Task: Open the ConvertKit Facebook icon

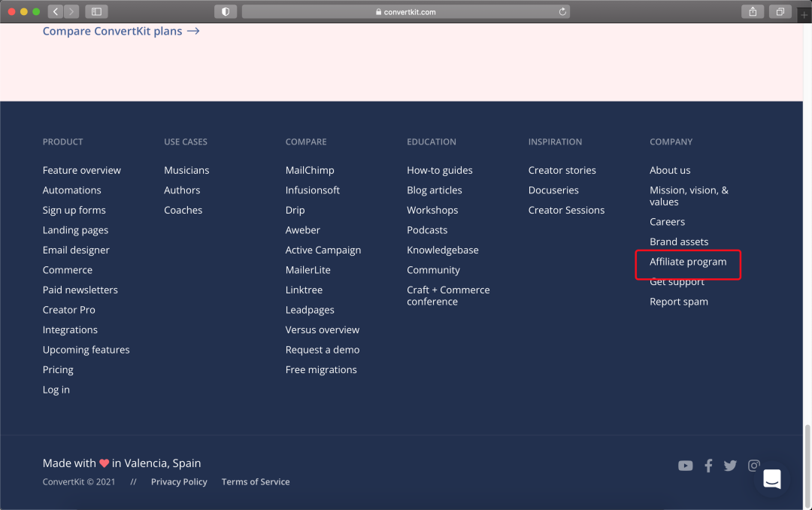Action: [x=708, y=466]
